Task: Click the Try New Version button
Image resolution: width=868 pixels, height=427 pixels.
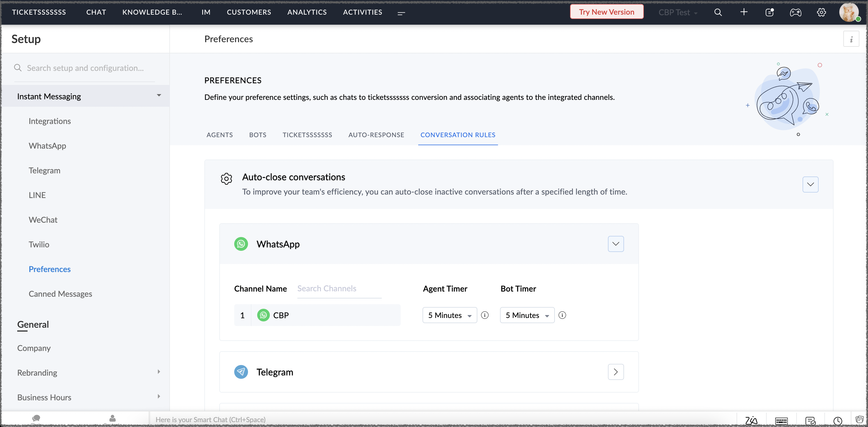Action: coord(606,12)
